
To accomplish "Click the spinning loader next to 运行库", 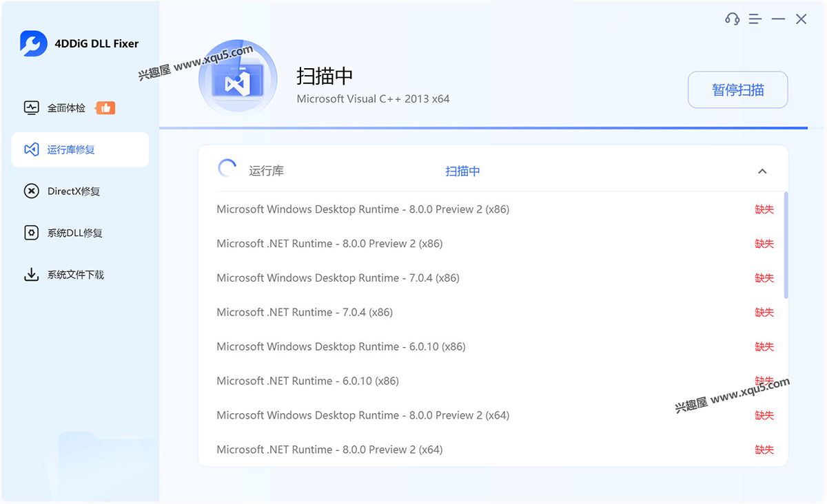I will [x=227, y=169].
